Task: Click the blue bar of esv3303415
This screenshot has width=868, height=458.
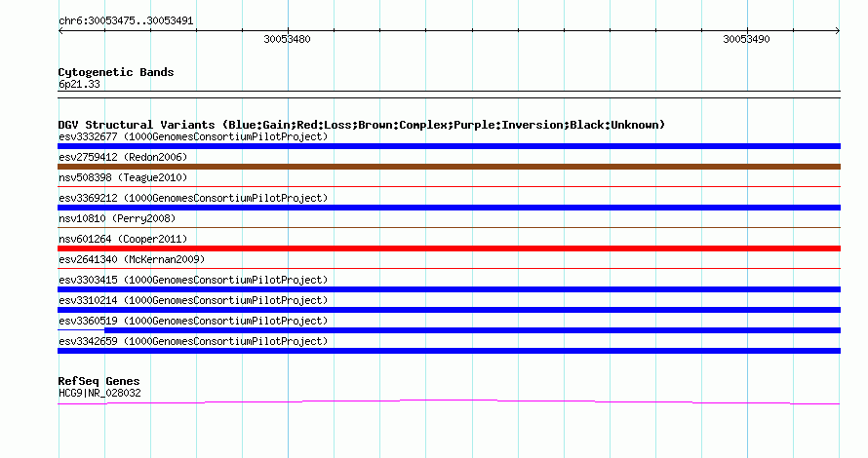Action: 449,289
